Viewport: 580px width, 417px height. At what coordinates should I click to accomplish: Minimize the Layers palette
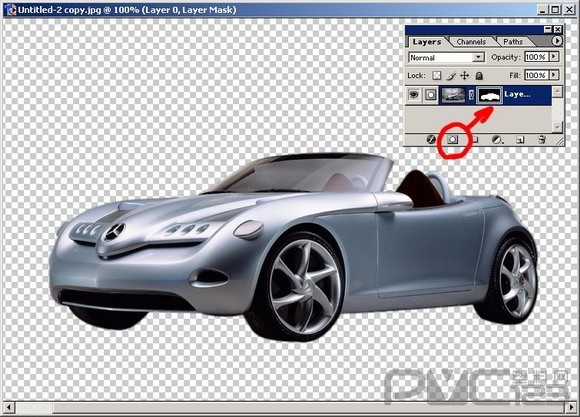click(548, 29)
